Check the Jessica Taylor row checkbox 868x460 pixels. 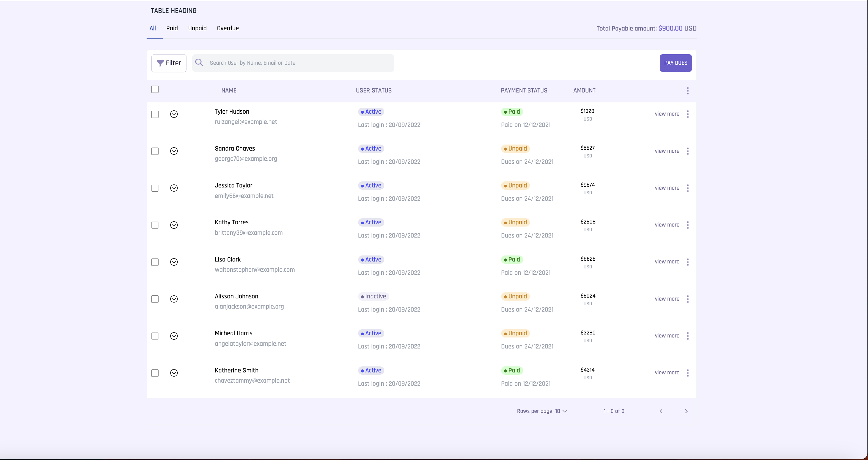coord(155,188)
